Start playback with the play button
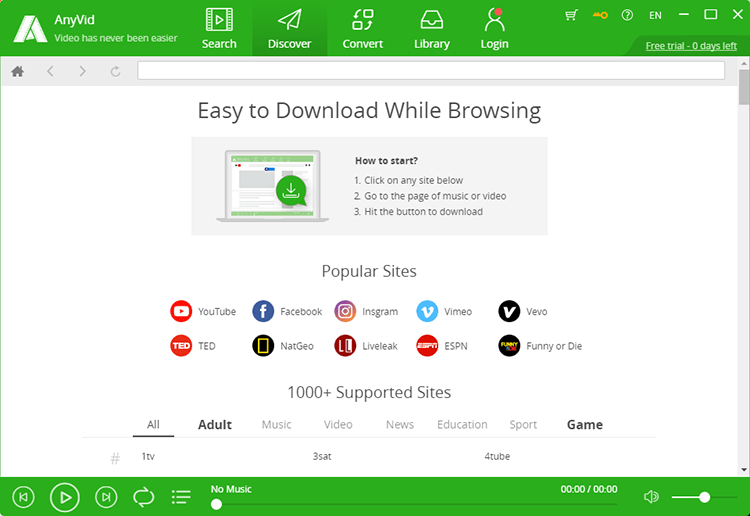The width and height of the screenshot is (750, 516). point(65,497)
